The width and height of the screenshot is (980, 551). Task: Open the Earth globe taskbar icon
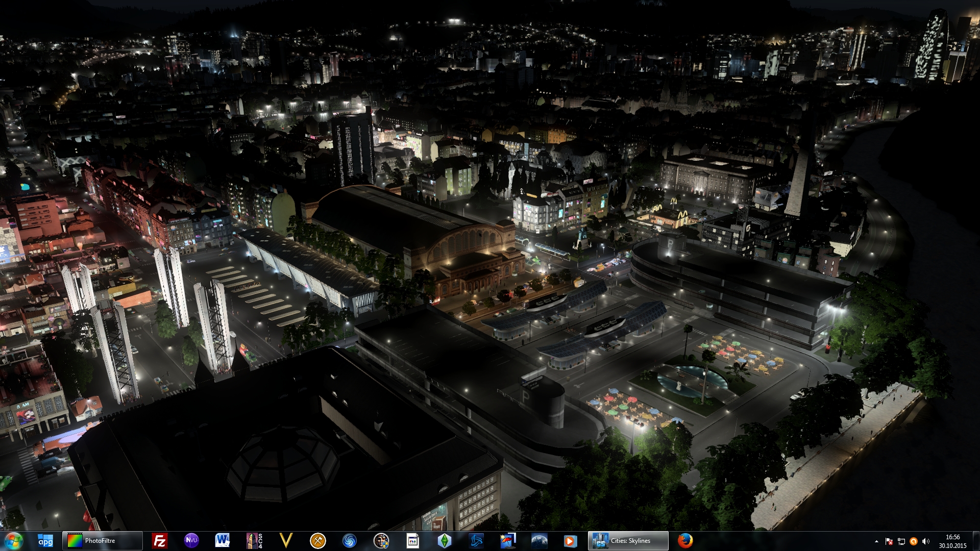click(540, 541)
